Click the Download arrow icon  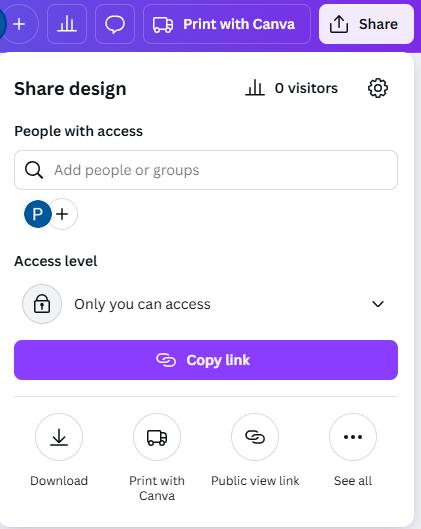pos(59,437)
